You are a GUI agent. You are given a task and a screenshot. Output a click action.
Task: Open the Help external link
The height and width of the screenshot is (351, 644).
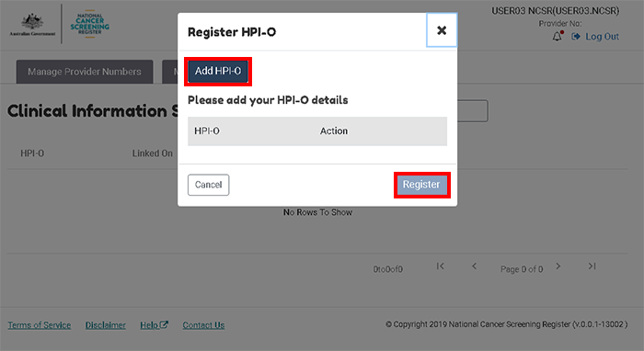tap(154, 325)
